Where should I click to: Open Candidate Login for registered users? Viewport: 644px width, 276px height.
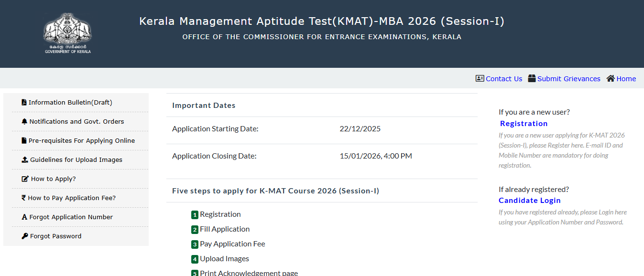click(x=529, y=200)
